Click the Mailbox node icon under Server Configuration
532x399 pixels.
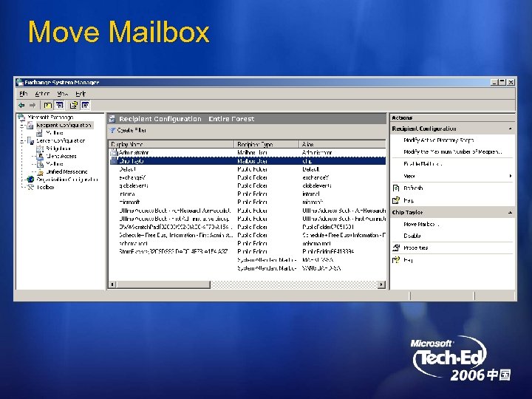click(40, 164)
